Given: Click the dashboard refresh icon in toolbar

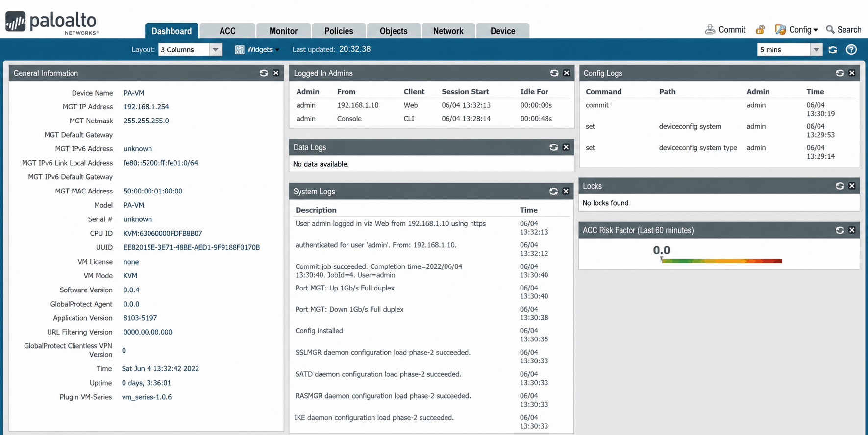Looking at the screenshot, I should pos(833,49).
